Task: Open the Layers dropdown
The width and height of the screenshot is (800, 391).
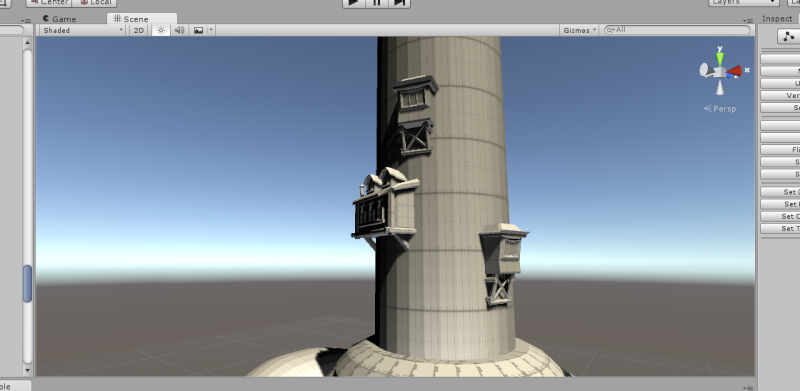Action: pyautogui.click(x=744, y=3)
